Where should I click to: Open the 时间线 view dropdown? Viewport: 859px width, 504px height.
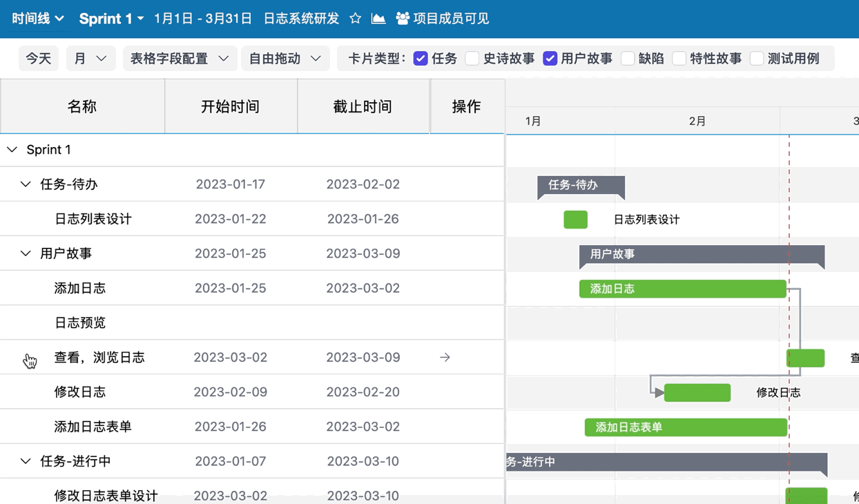coord(38,19)
